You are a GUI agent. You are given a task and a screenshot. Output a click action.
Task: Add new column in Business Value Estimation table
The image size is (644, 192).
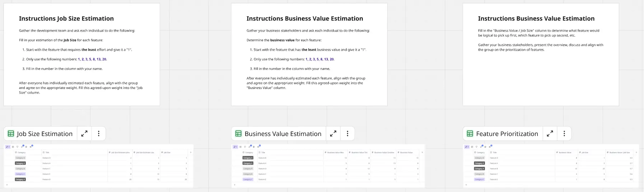[x=422, y=153]
